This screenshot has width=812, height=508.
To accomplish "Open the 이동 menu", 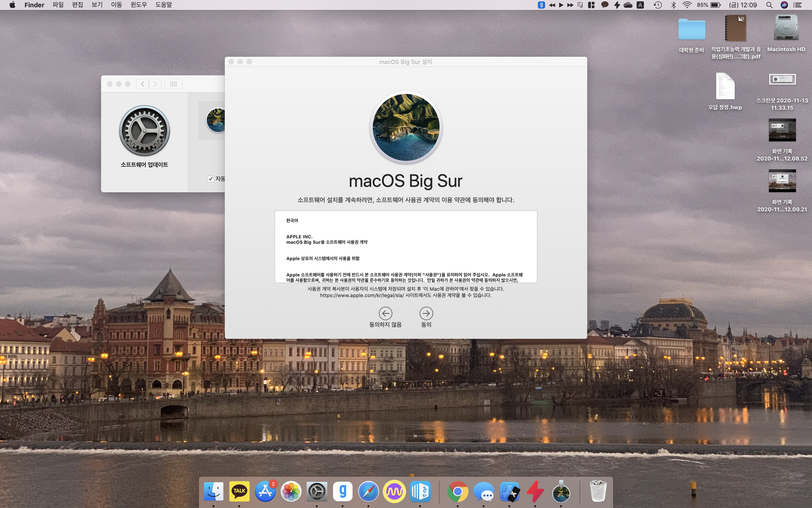I will tap(116, 5).
